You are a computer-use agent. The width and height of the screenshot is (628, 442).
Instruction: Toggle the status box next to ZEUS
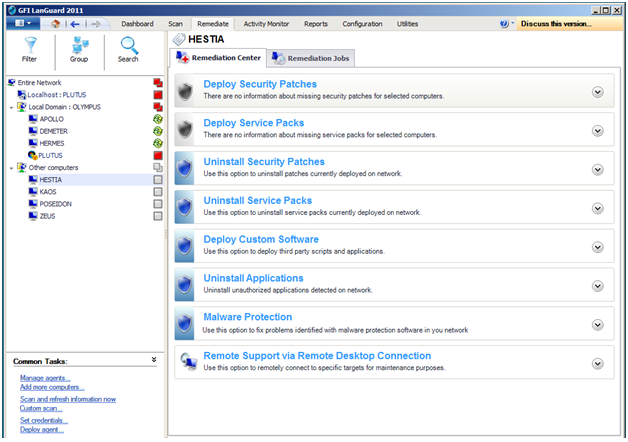click(158, 216)
